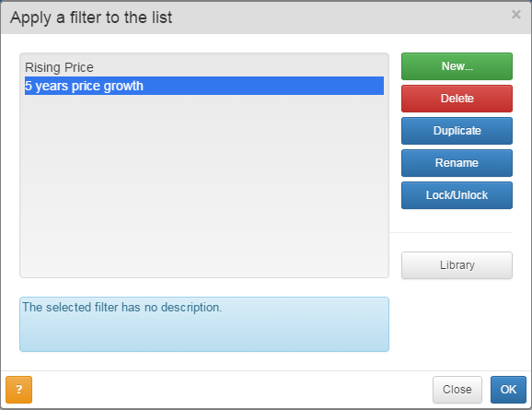The image size is (532, 410).
Task: Click the red Delete button
Action: (x=457, y=99)
